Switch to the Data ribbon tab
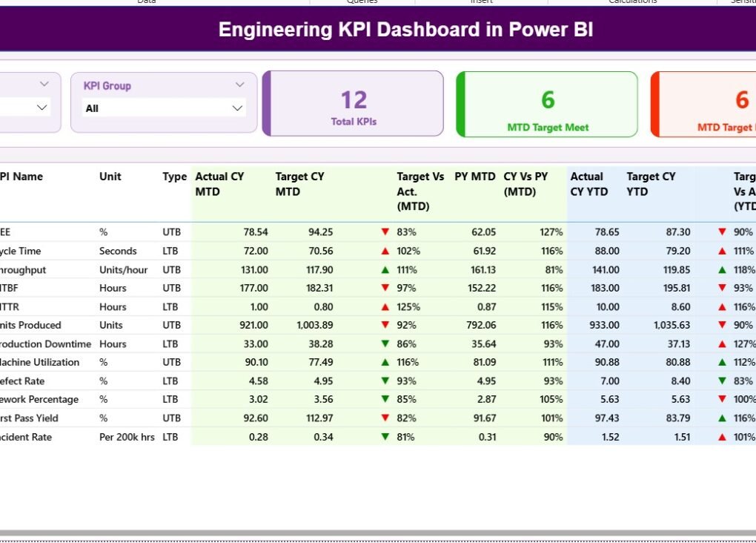The image size is (756, 543). 146,2
